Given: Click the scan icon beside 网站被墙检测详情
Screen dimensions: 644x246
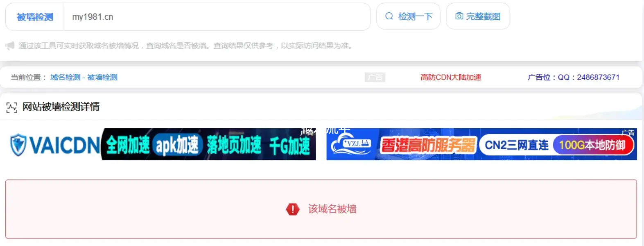Looking at the screenshot, I should (11, 107).
